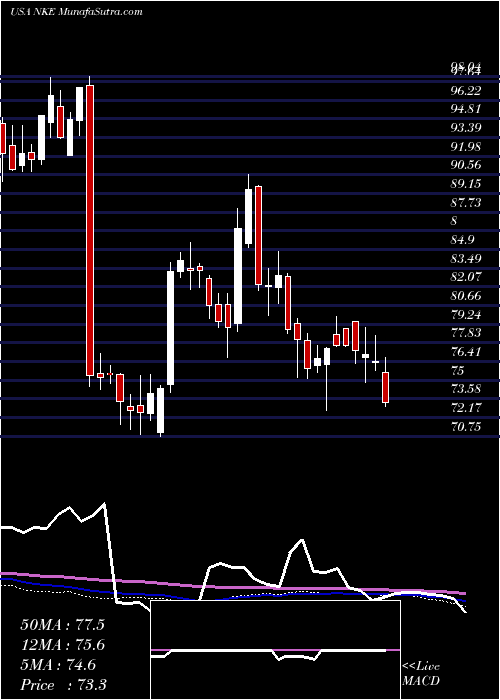Click the 82.07 price axis label
Image resolution: width=500 pixels, height=700 pixels.
coord(466,277)
